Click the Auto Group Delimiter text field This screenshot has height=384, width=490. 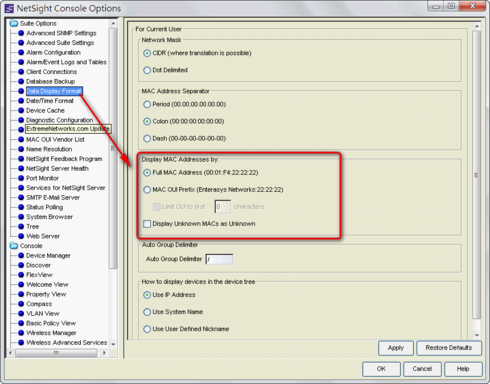[219, 259]
